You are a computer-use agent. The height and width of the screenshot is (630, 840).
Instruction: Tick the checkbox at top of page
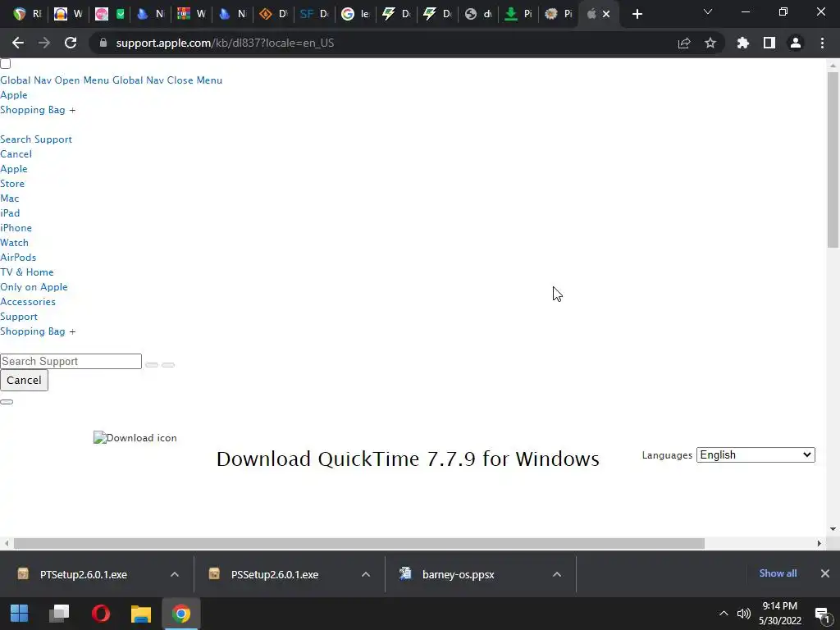pyautogui.click(x=6, y=64)
